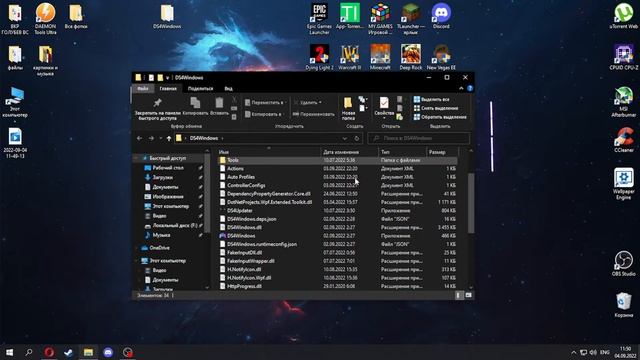Viewport: 640px width, 360px height.
Task: Click the Копировать copy icon in ribbon
Action: pos(195,102)
